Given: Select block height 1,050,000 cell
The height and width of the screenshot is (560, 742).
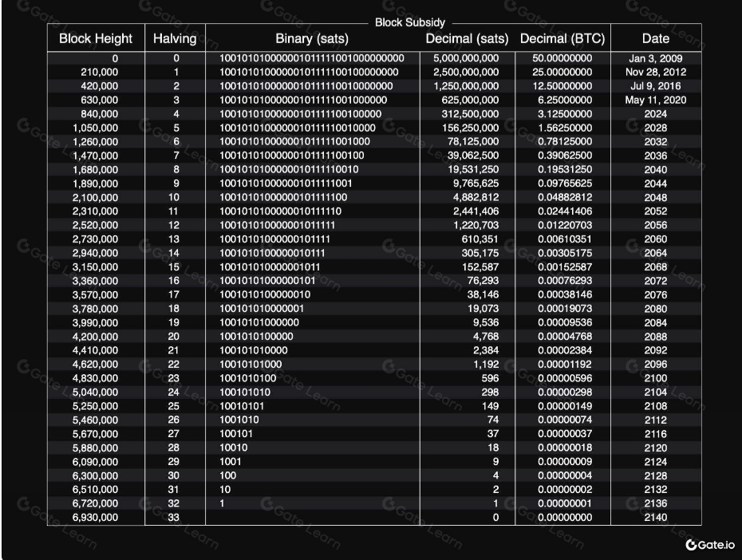Looking at the screenshot, I should [x=95, y=128].
